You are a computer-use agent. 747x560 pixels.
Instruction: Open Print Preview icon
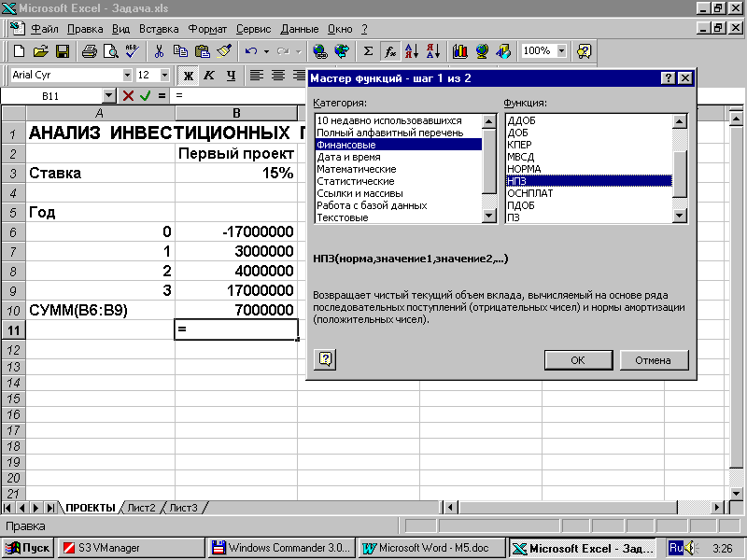click(x=110, y=51)
